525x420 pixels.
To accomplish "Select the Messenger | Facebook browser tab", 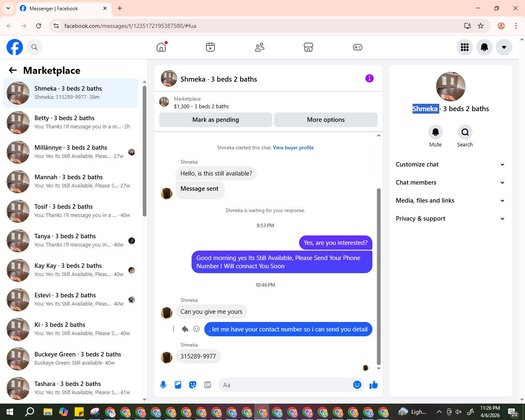I will pyautogui.click(x=64, y=8).
